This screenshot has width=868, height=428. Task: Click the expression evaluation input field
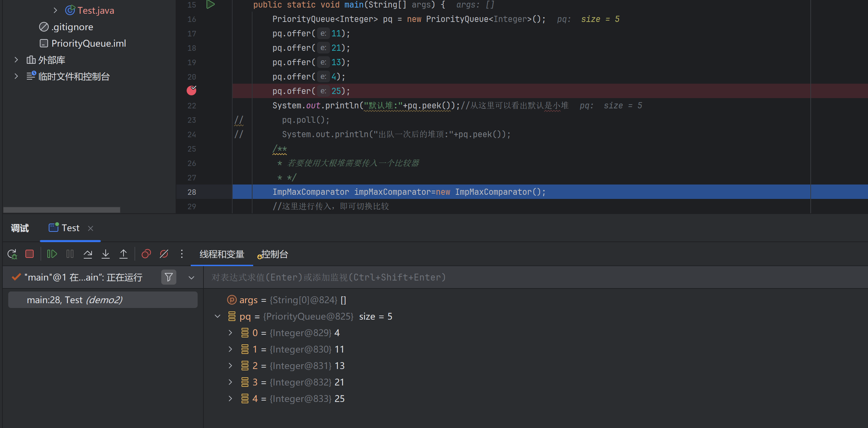point(412,277)
